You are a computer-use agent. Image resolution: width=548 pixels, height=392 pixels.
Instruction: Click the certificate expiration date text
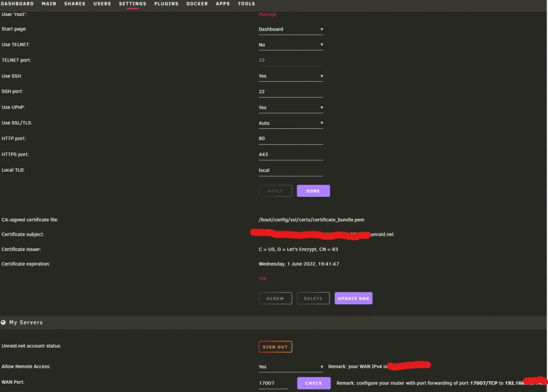pos(299,264)
